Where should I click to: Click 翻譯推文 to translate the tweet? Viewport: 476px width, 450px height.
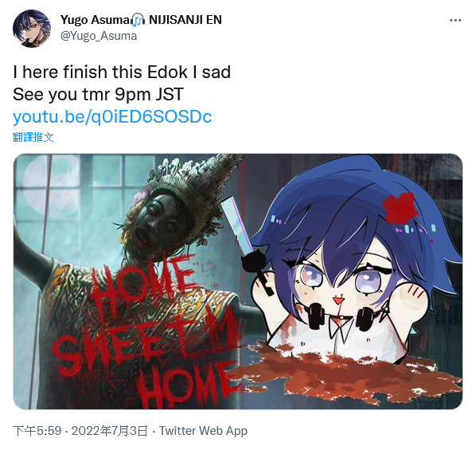pos(33,137)
